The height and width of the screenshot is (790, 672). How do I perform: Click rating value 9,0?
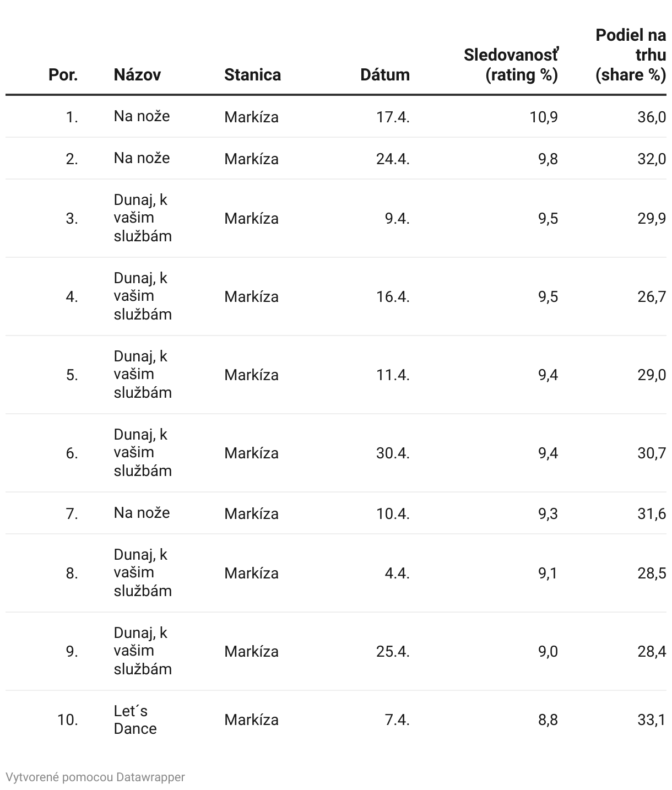(x=548, y=651)
